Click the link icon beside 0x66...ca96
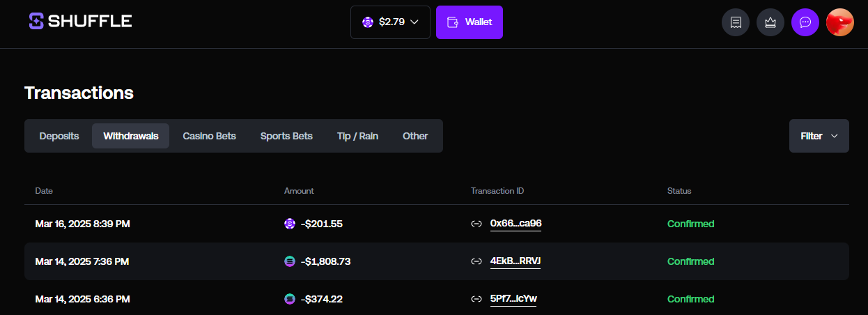Image resolution: width=868 pixels, height=315 pixels. [x=477, y=224]
